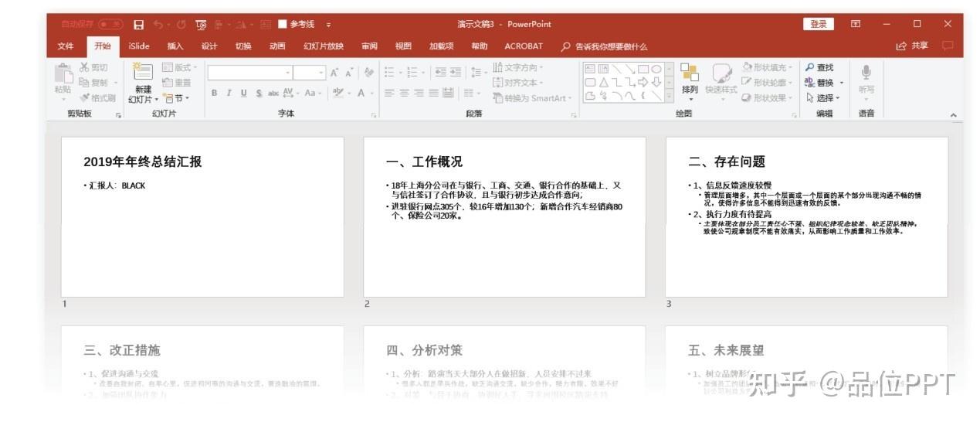
Task: Open the 文件 file menu
Action: [66, 46]
